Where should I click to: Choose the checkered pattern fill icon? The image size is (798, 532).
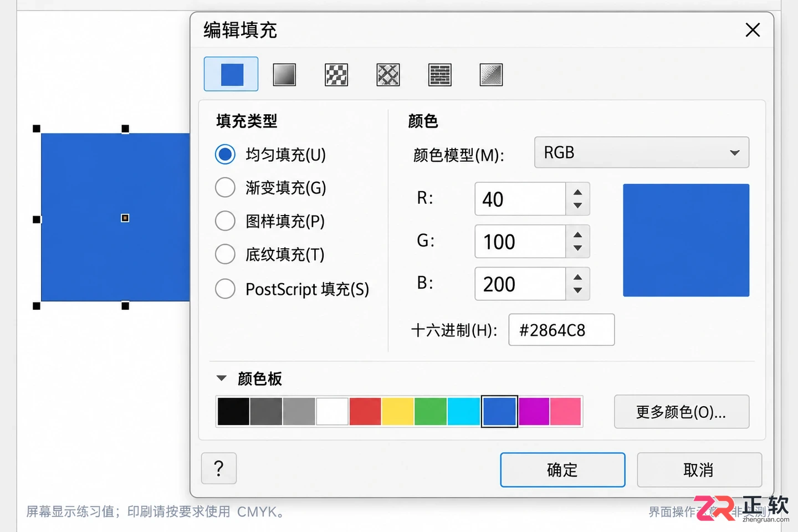336,74
